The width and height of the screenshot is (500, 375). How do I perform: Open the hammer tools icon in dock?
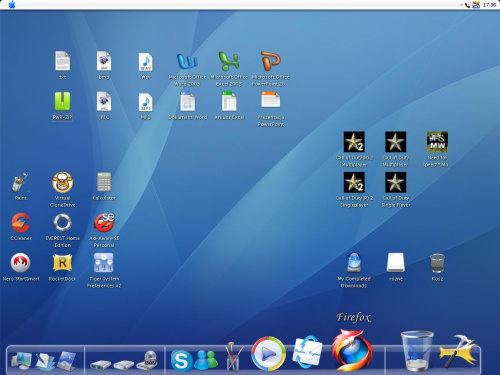[x=458, y=351]
